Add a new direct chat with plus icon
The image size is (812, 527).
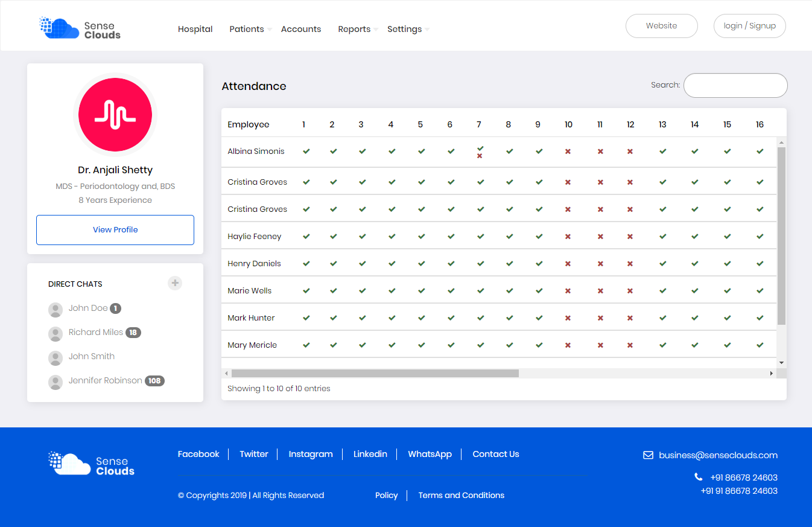[175, 283]
